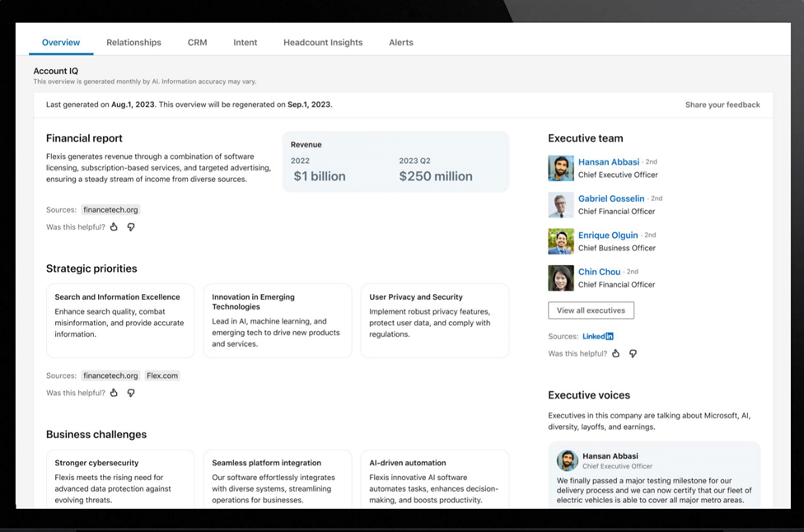The width and height of the screenshot is (804, 532).
Task: Thumbs down the Financial report section
Action: click(x=131, y=227)
